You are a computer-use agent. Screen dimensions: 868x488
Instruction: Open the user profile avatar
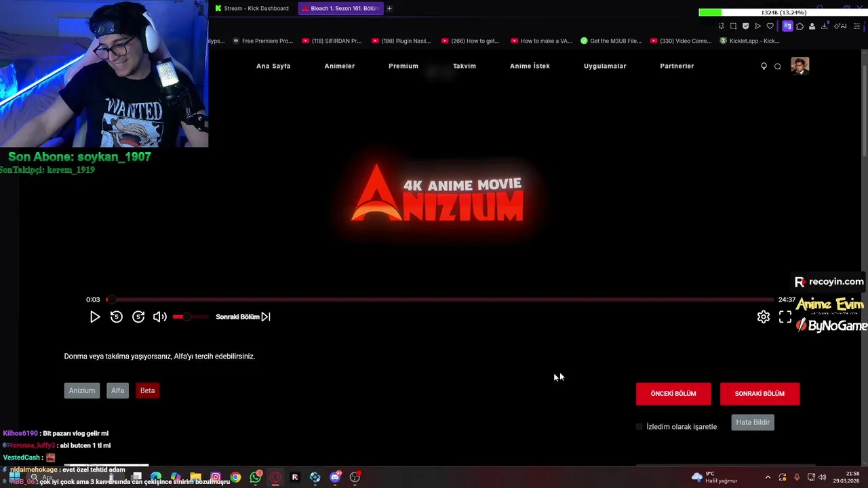pyautogui.click(x=800, y=66)
